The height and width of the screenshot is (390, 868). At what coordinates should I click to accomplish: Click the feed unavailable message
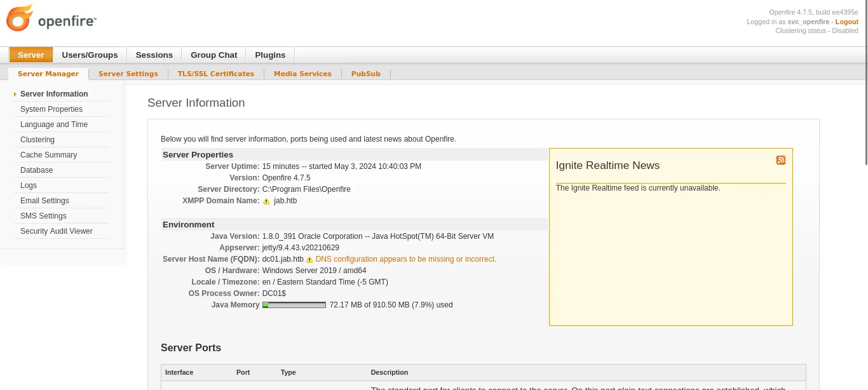tap(638, 188)
